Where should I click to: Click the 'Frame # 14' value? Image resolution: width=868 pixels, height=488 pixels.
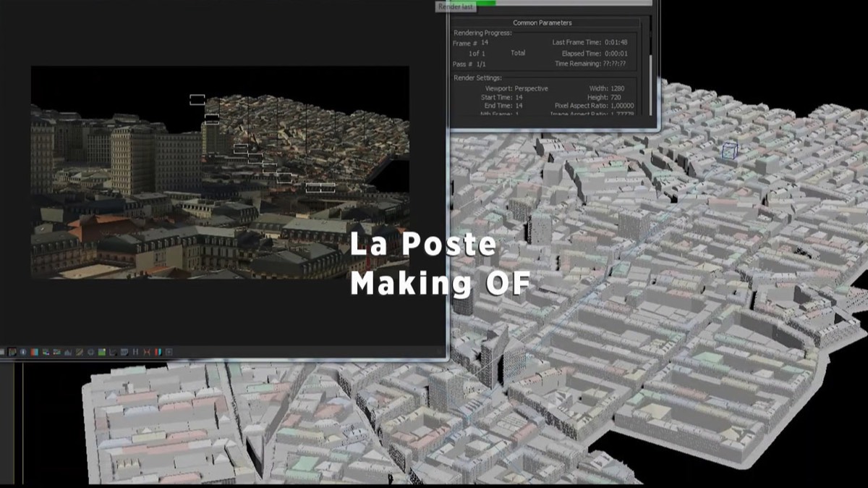point(471,43)
